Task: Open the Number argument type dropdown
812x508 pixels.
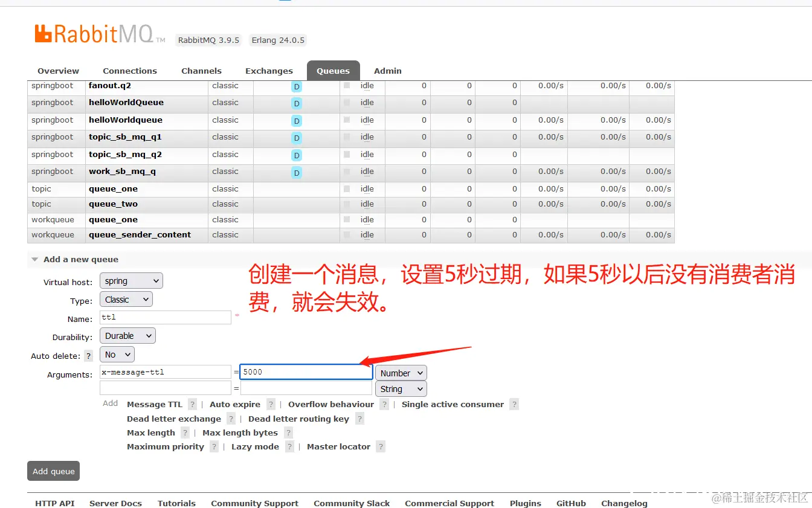Action: [401, 373]
